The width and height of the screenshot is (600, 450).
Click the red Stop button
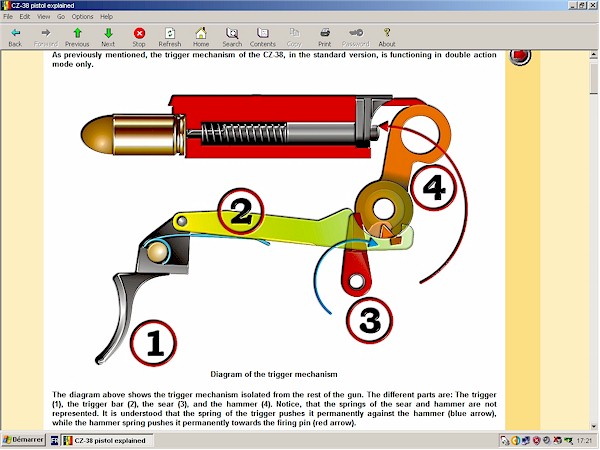pyautogui.click(x=139, y=37)
